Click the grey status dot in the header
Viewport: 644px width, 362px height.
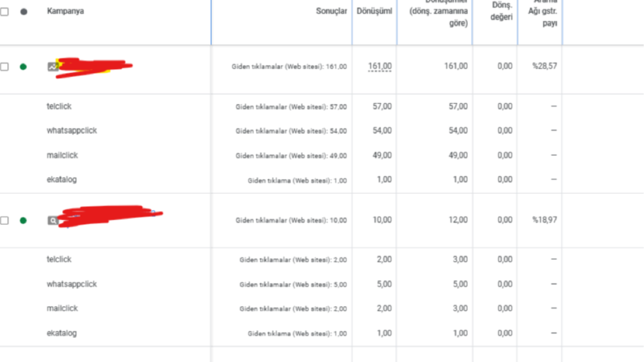[24, 11]
